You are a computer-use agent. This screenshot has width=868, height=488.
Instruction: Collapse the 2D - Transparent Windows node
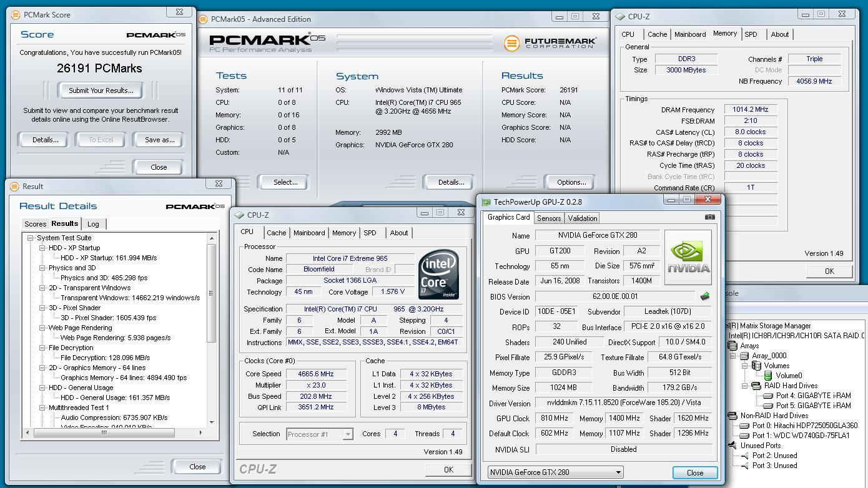pos(42,288)
